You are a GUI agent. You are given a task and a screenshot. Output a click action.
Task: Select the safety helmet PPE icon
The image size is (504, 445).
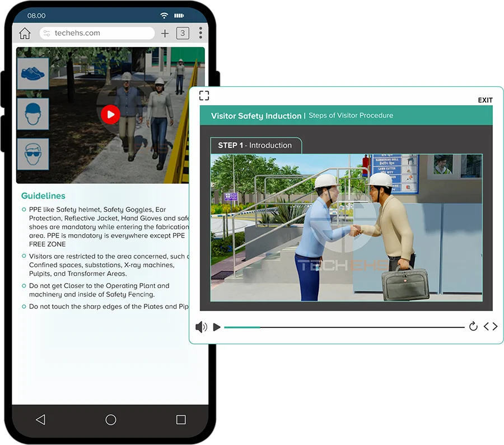point(33,114)
